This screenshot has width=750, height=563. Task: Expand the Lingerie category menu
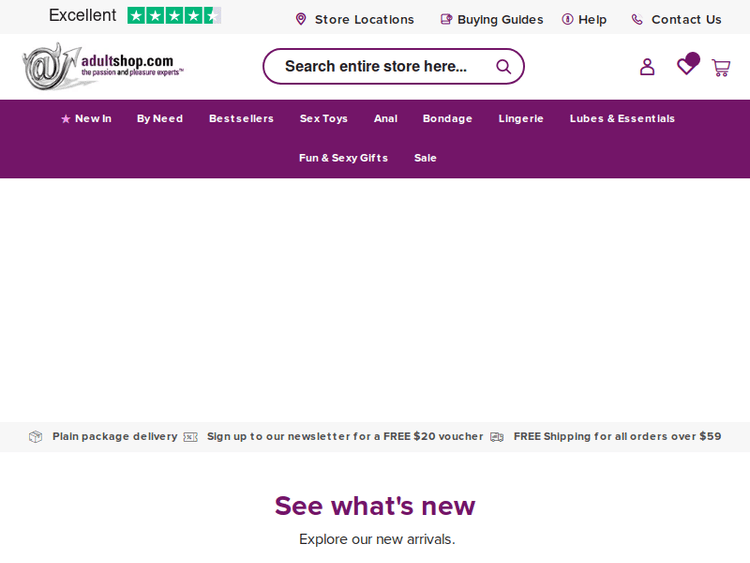[521, 119]
